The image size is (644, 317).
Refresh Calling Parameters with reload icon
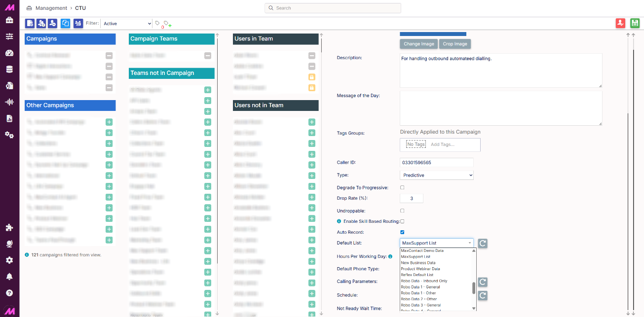pos(483,282)
